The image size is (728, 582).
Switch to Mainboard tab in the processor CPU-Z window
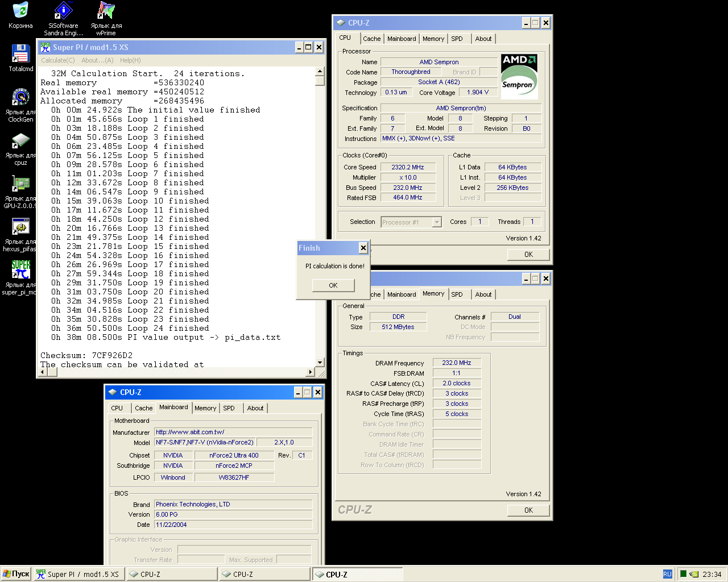click(x=402, y=39)
